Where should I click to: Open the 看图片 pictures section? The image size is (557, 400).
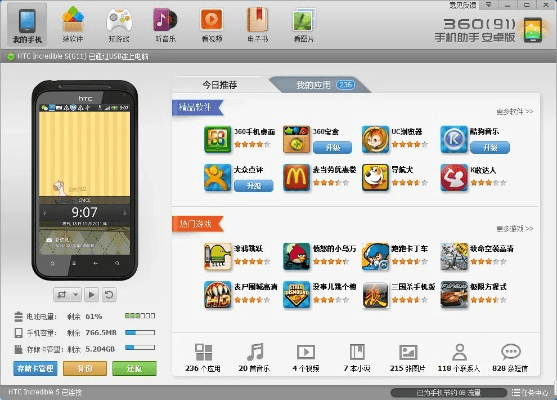304,25
